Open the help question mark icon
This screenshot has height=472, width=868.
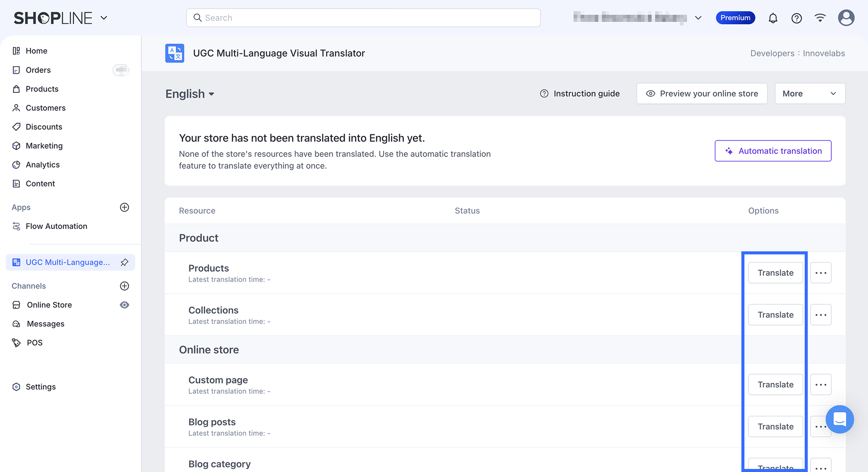[x=797, y=18]
